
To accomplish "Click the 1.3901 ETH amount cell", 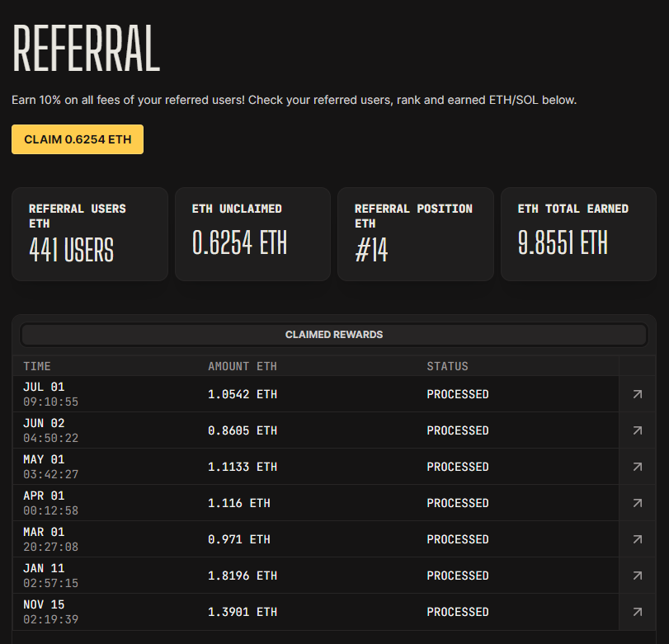I will [243, 612].
